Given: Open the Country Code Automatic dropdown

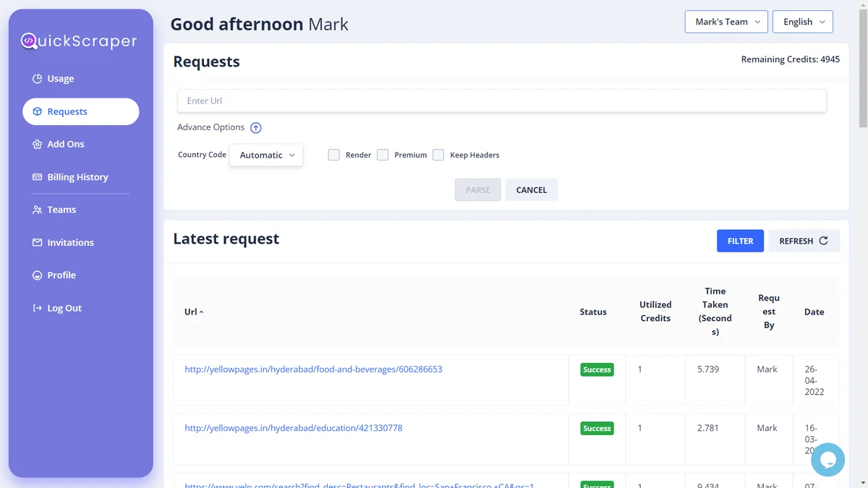Looking at the screenshot, I should coord(266,155).
